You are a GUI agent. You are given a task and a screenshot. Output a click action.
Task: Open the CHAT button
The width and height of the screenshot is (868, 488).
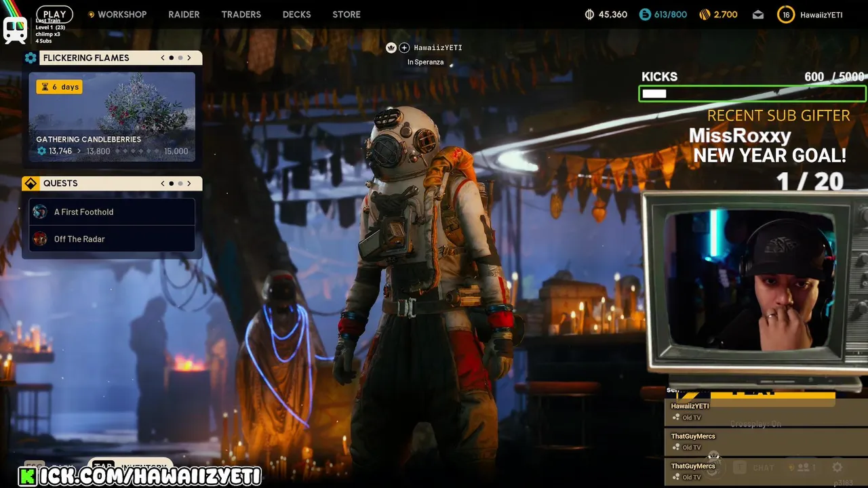pyautogui.click(x=754, y=467)
